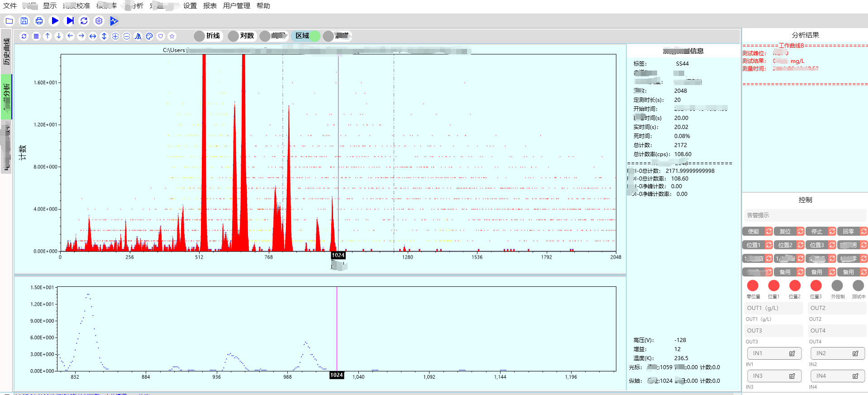This screenshot has width=868, height=395.
Task: Click the up arrow chart icon
Action: (x=48, y=36)
